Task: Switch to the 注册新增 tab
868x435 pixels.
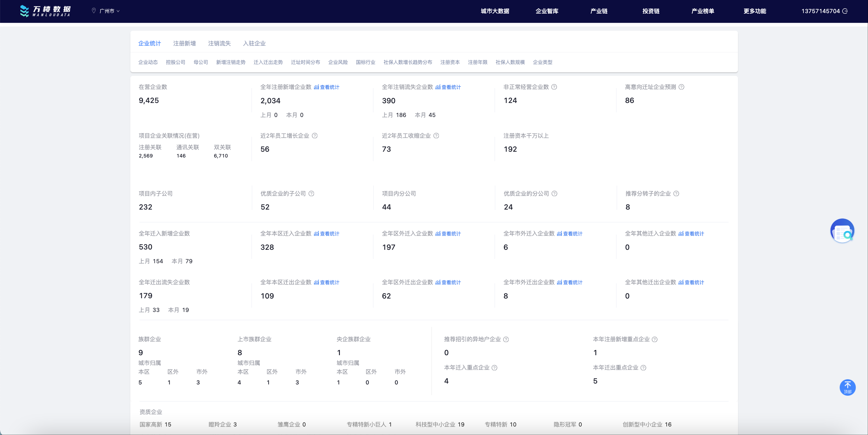Action: (184, 44)
